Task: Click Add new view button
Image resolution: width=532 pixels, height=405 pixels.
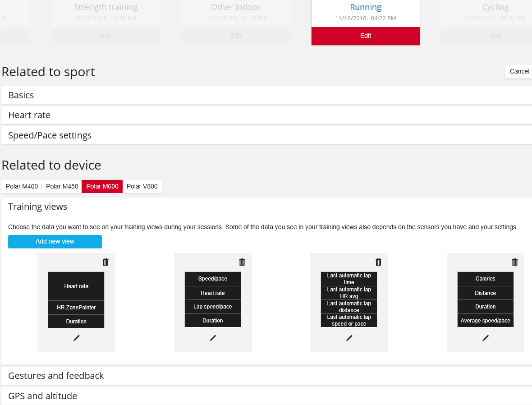Action: pyautogui.click(x=55, y=241)
